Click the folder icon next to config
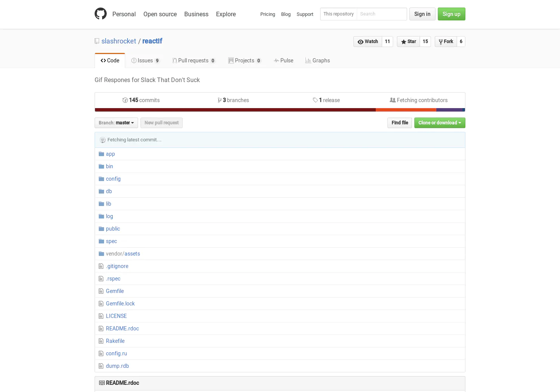The image size is (560, 392). pyautogui.click(x=101, y=179)
